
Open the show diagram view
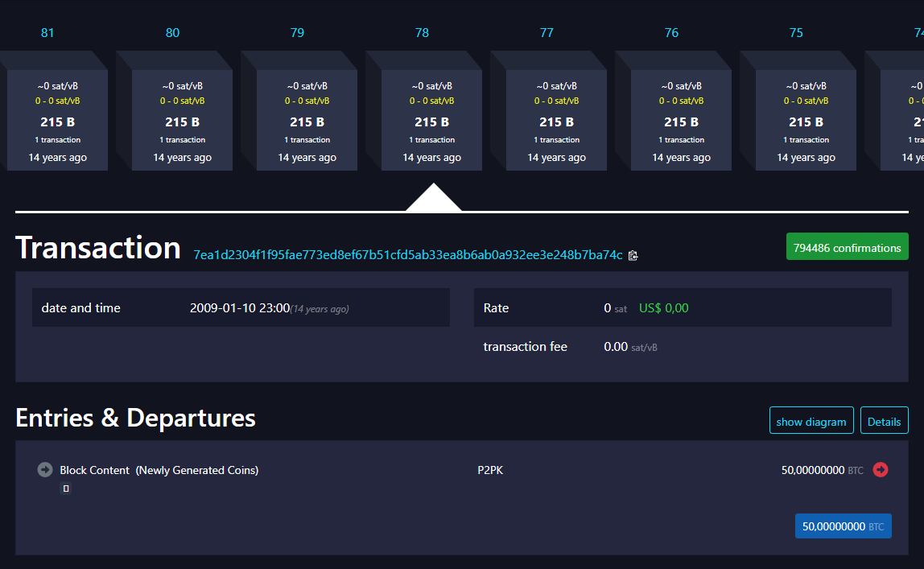tap(811, 421)
